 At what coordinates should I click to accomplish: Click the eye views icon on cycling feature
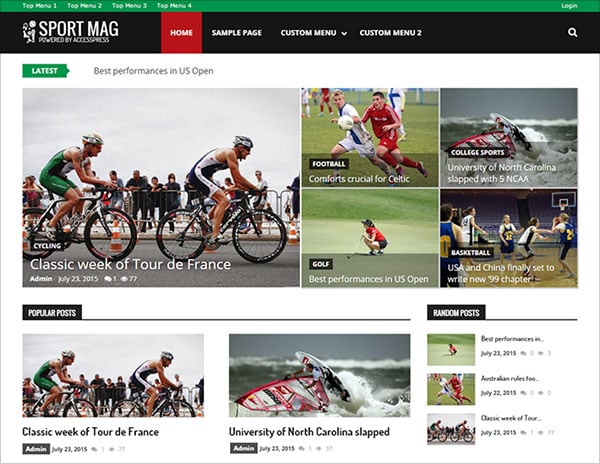click(x=124, y=279)
